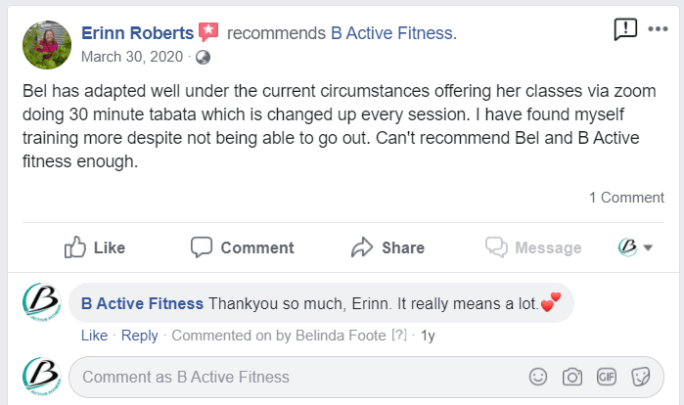Attach a photo using the camera icon
The image size is (684, 405).
pyautogui.click(x=572, y=377)
